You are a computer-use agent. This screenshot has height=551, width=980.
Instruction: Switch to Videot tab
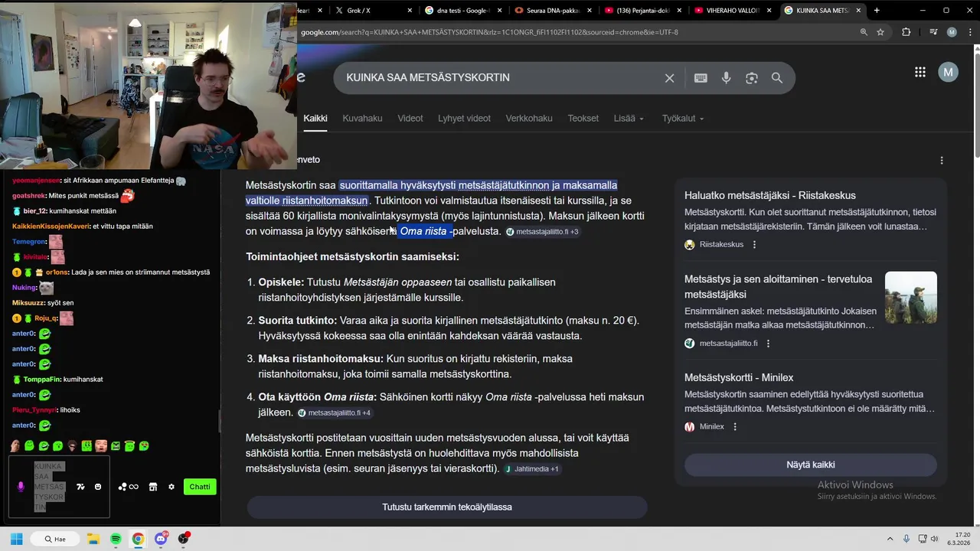(410, 119)
